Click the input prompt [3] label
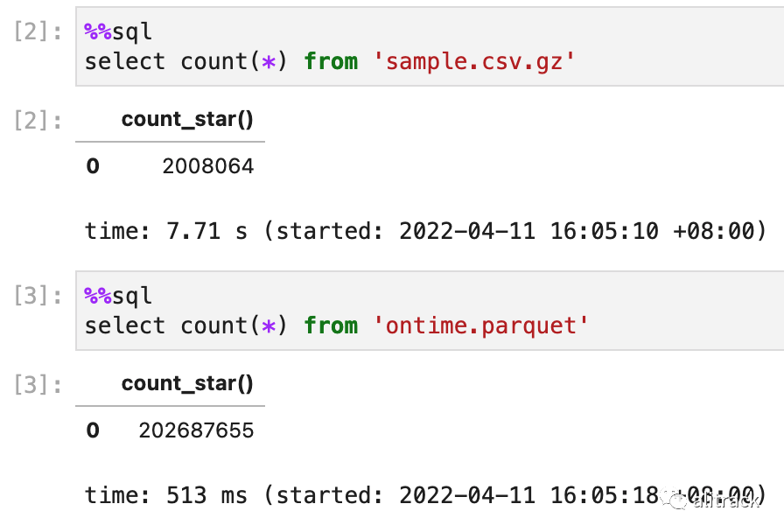The image size is (784, 532). [38, 296]
